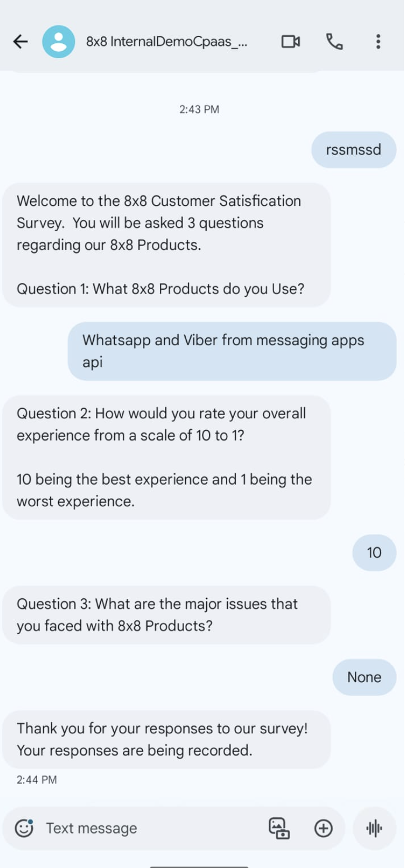Tap the back arrow icon
This screenshot has width=405, height=868.
click(21, 41)
